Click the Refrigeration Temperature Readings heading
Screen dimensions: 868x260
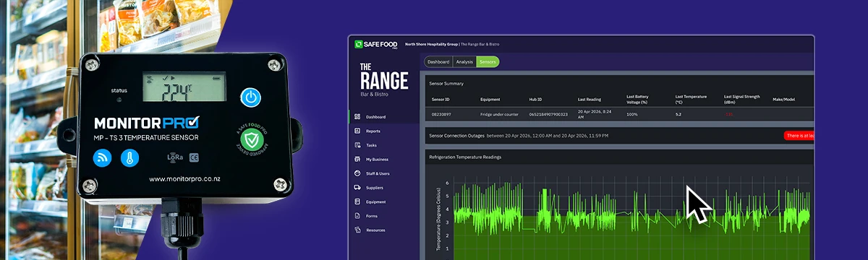point(465,157)
